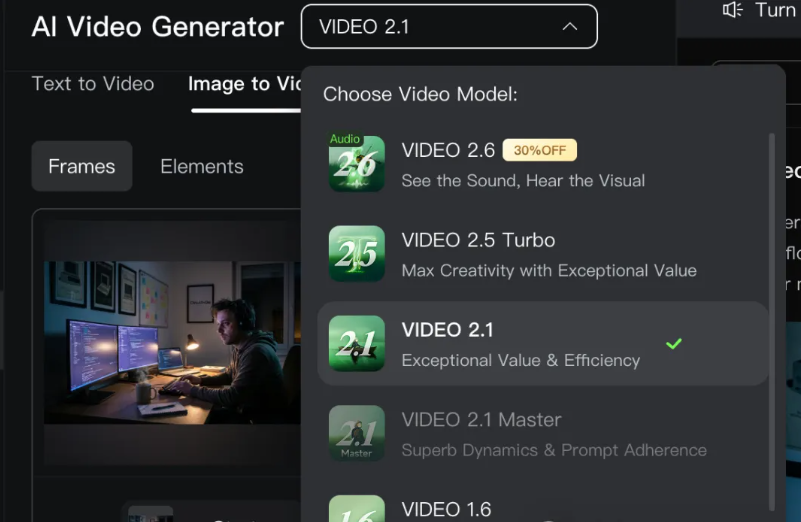
Task: Collapse the VIDEO 2.1 model dropdown
Action: 448,27
